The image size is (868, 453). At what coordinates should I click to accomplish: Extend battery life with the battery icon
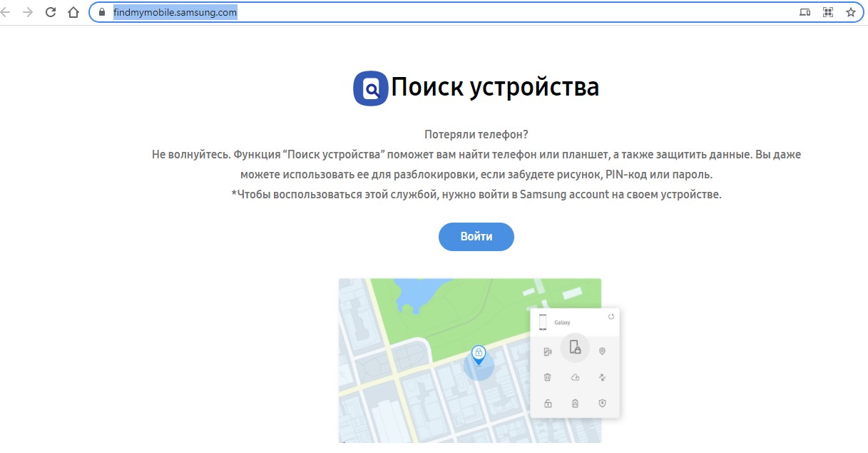pos(575,404)
